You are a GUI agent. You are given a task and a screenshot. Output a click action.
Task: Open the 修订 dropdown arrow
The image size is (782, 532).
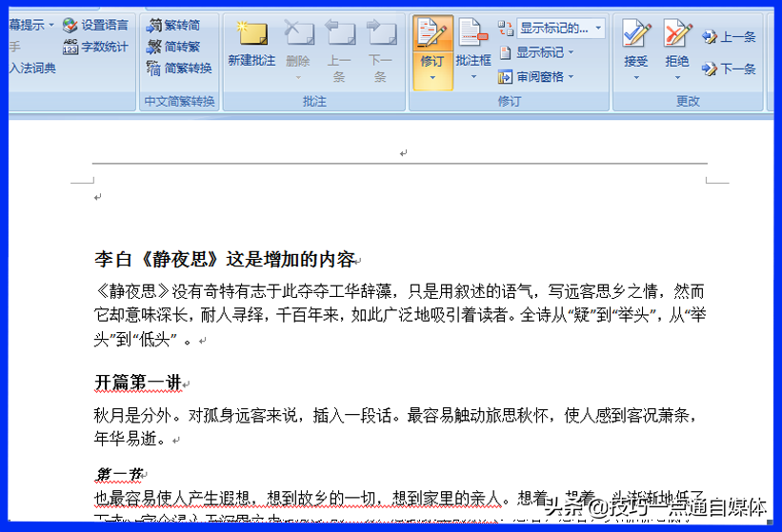[x=432, y=78]
